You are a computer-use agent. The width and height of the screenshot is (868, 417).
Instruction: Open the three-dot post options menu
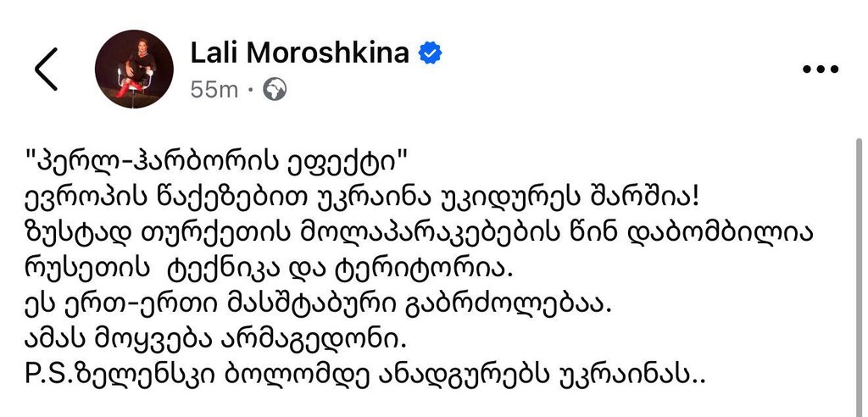pos(819,70)
